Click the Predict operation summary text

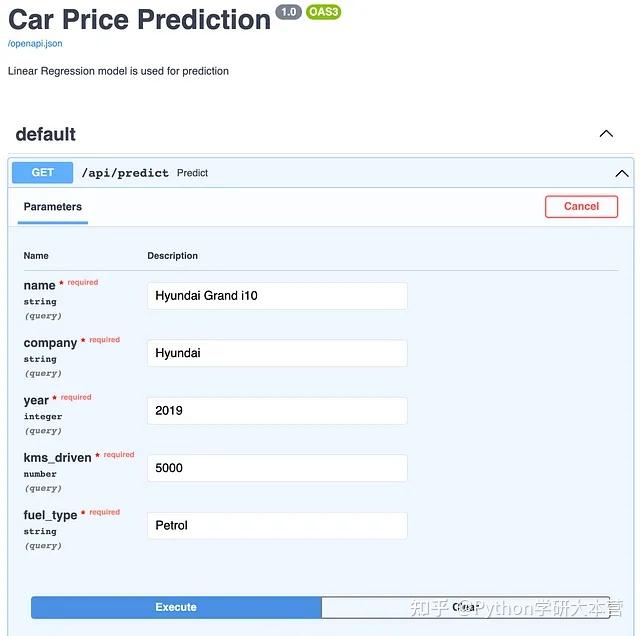pyautogui.click(x=192, y=173)
